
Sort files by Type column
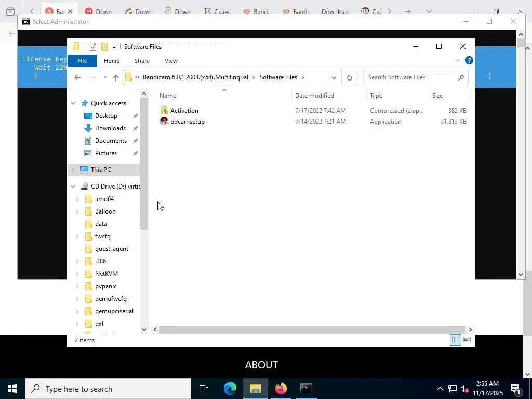pos(376,96)
